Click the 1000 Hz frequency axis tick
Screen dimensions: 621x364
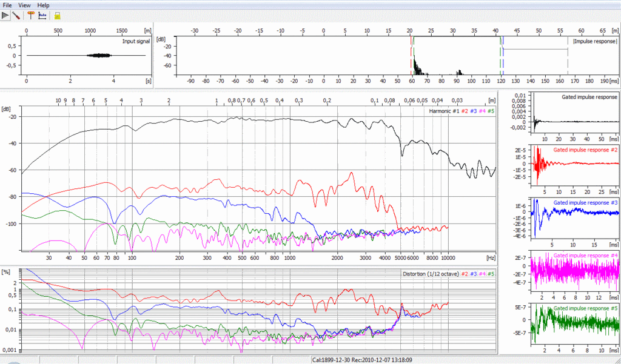click(290, 257)
